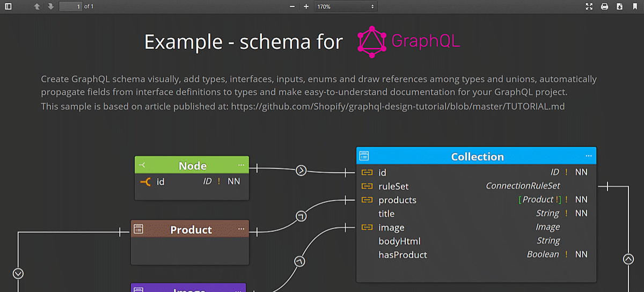Click the Boolean type label

pos(543,254)
